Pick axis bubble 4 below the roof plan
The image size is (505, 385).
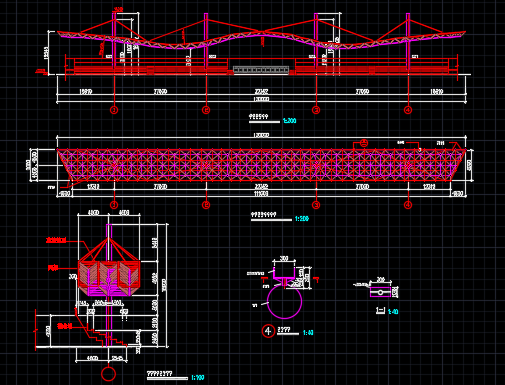click(x=408, y=205)
